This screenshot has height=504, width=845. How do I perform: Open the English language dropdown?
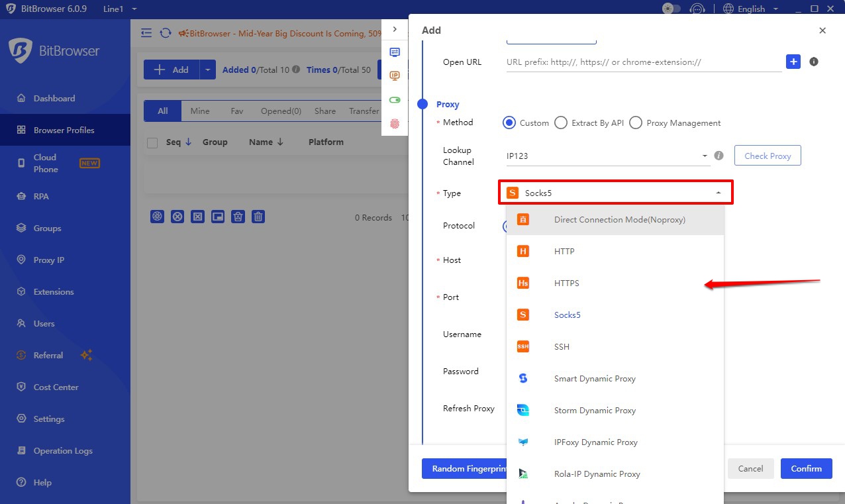(750, 9)
